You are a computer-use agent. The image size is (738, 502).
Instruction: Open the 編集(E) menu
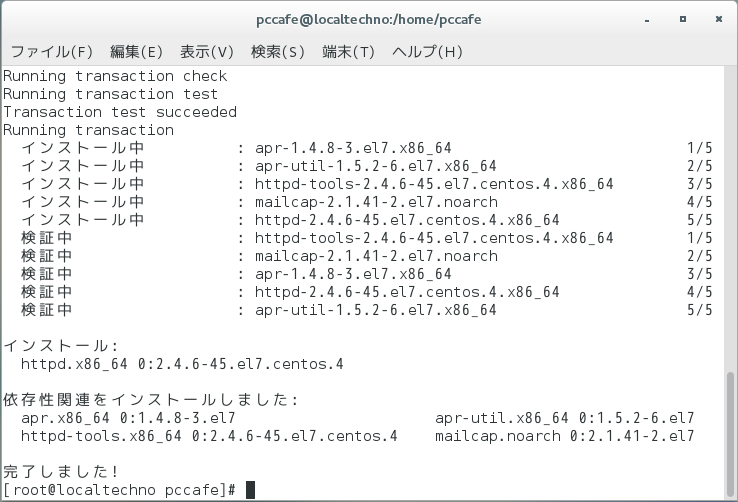(x=136, y=51)
